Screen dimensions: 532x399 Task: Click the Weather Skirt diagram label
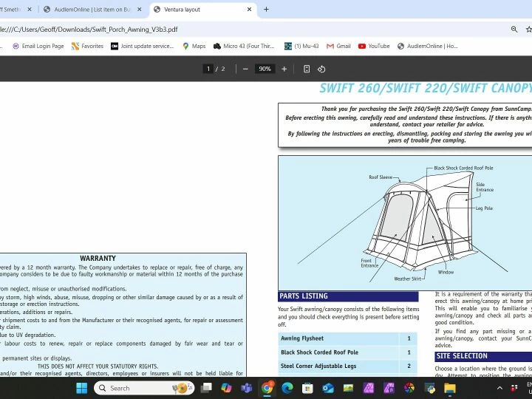tap(407, 279)
